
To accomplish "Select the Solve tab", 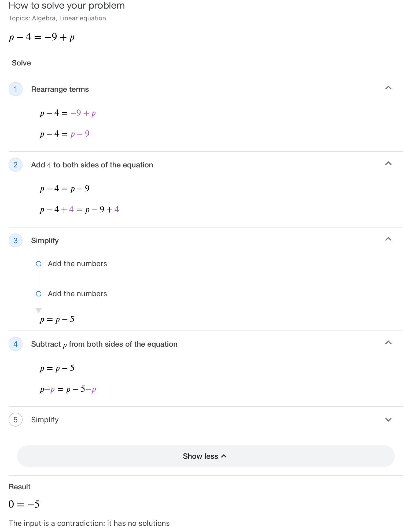I will click(x=21, y=63).
